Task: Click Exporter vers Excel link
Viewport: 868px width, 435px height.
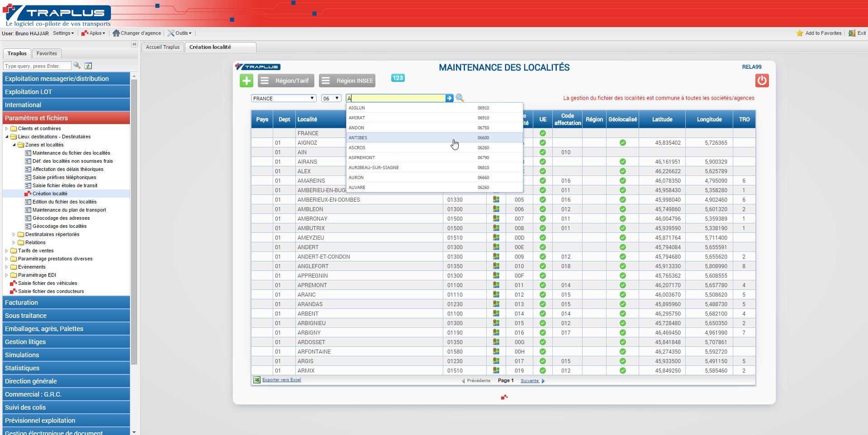Action: (x=281, y=380)
